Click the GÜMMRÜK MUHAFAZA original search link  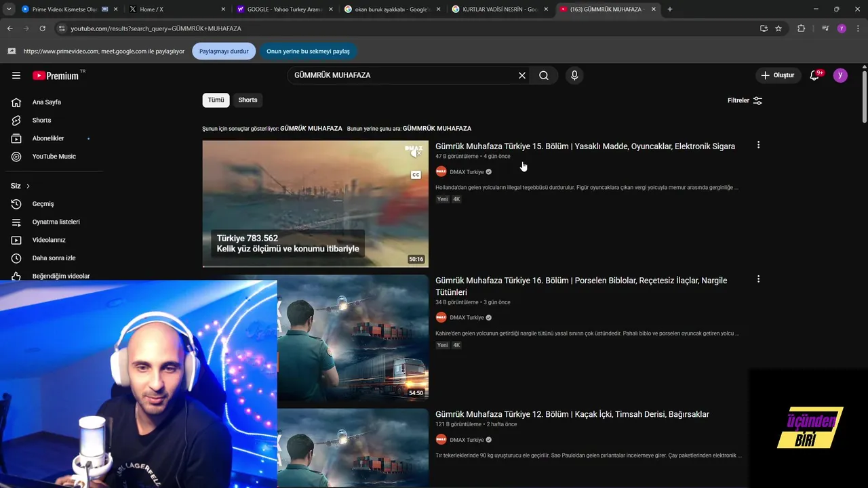click(x=437, y=128)
